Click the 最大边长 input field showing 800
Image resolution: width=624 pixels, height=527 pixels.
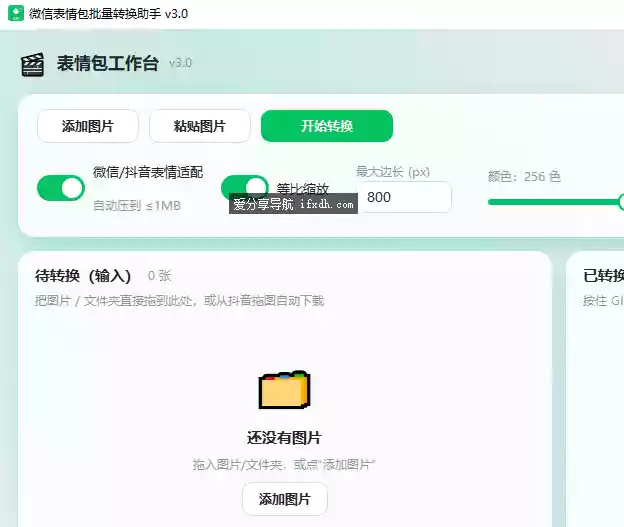click(x=404, y=197)
